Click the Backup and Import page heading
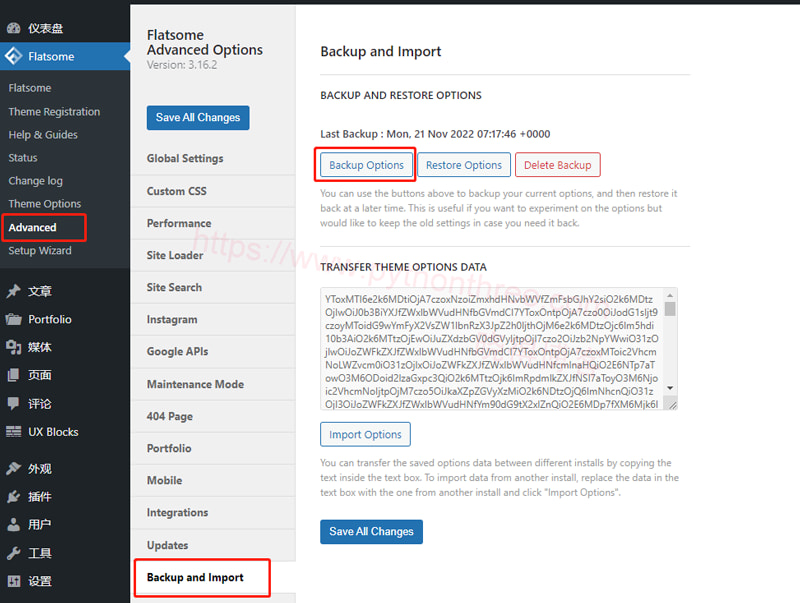The height and width of the screenshot is (603, 800). [381, 52]
